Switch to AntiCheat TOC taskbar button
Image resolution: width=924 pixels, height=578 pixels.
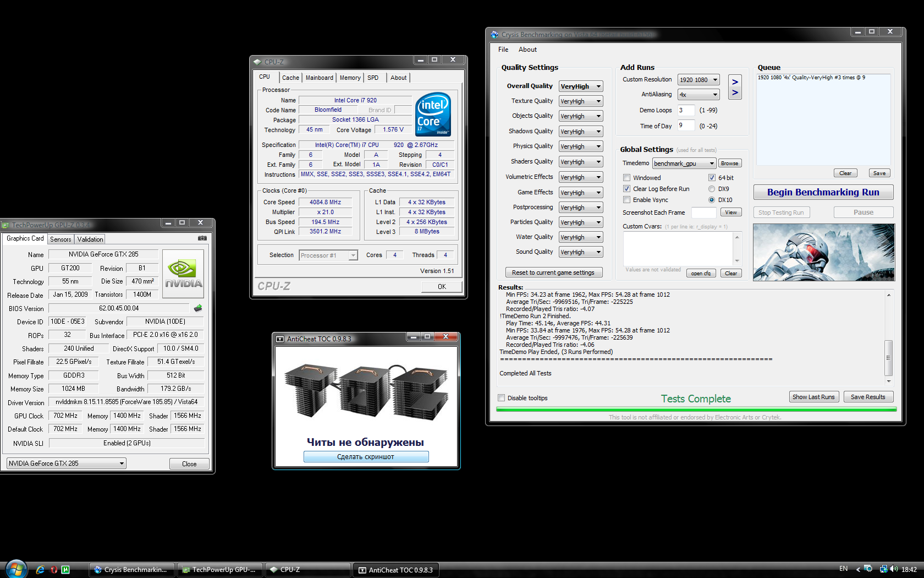396,570
